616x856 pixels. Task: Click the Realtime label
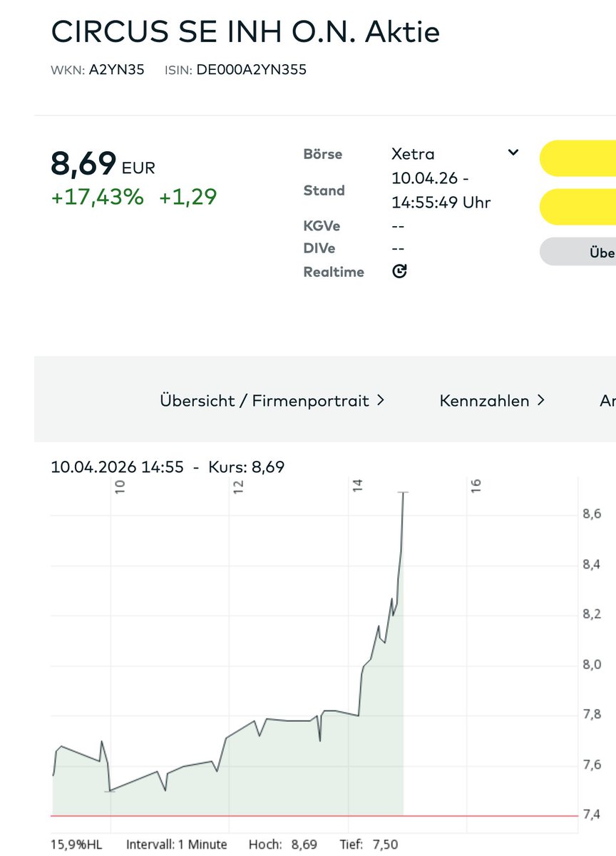pos(334,272)
